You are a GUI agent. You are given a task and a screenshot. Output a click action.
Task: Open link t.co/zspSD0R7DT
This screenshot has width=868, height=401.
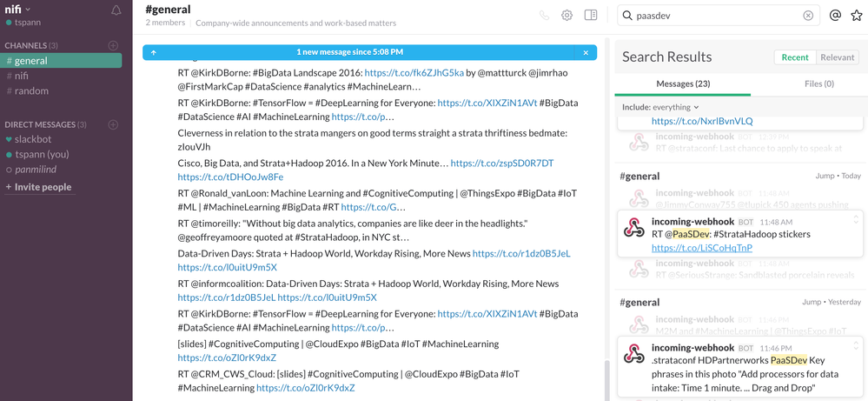[502, 164]
